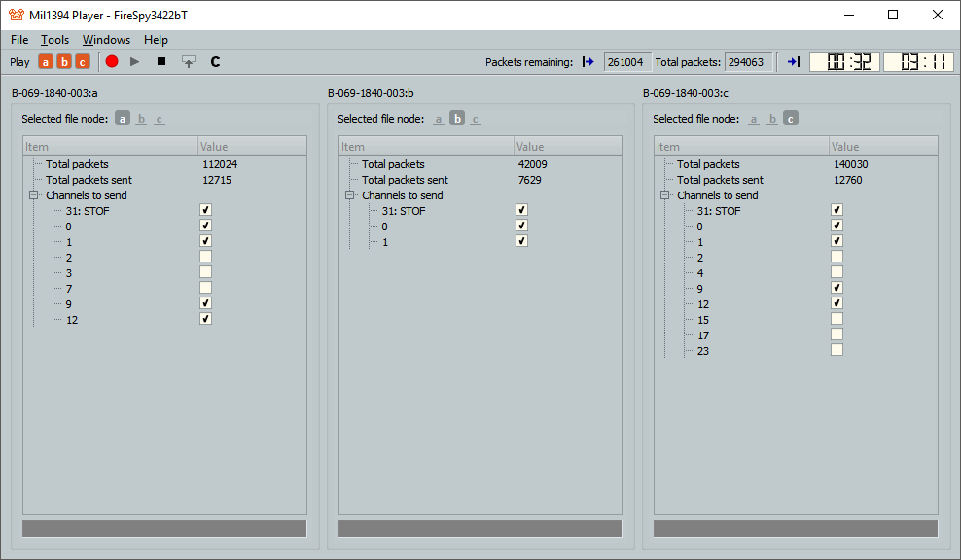The width and height of the screenshot is (961, 560).
Task: Collapse Channels to send in node c panel
Action: click(x=665, y=195)
